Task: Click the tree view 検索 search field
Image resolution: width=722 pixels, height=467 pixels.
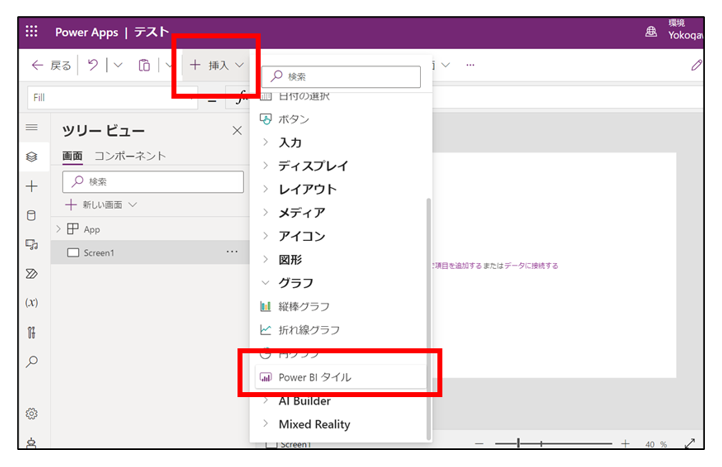Action: pyautogui.click(x=153, y=182)
